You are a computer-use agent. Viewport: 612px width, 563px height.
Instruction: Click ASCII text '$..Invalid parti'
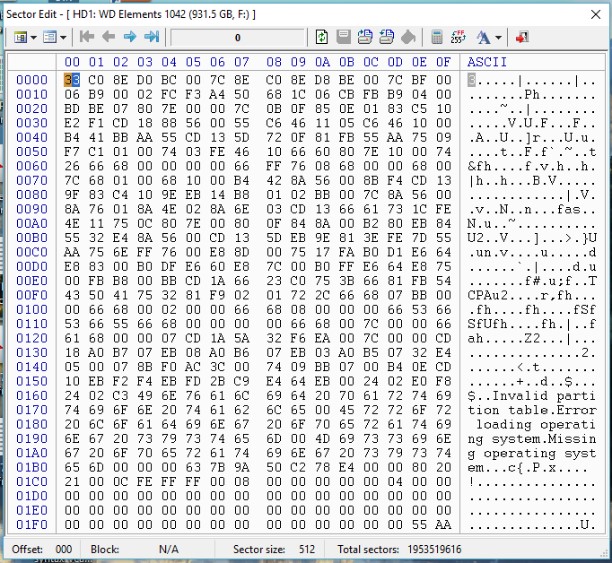(x=532, y=396)
